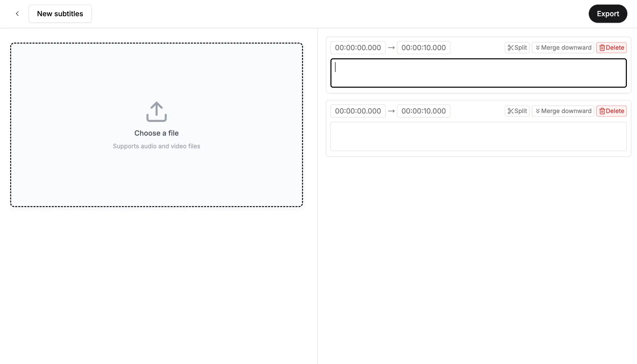Click start time field first subtitle row

(x=358, y=47)
